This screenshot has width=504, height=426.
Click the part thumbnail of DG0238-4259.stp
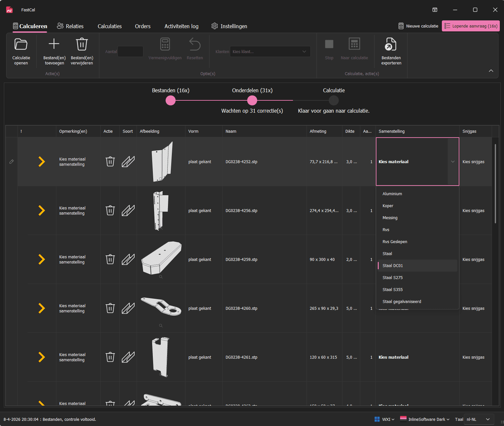click(x=161, y=258)
